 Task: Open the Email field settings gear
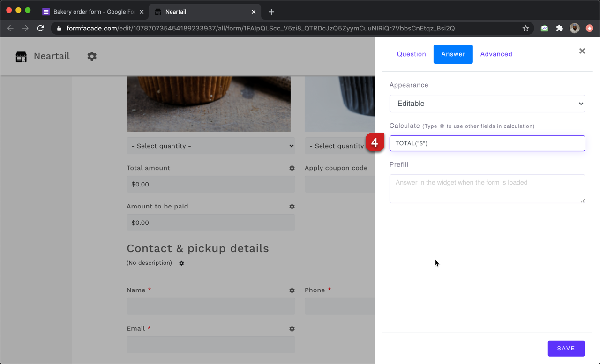[292, 329]
